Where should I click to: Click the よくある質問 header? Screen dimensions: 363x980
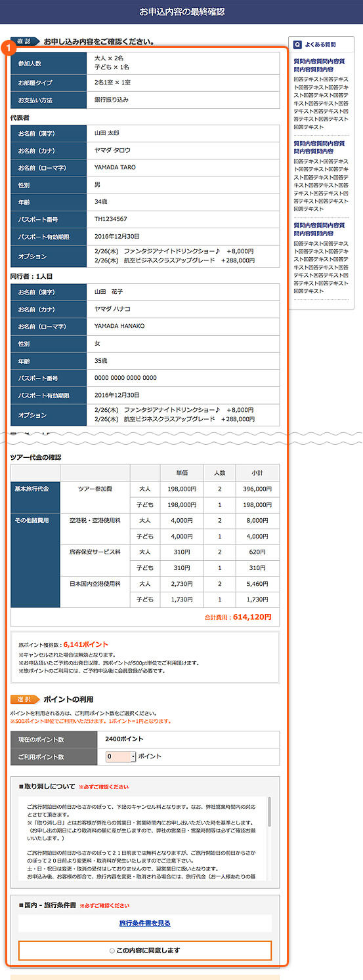320,45
